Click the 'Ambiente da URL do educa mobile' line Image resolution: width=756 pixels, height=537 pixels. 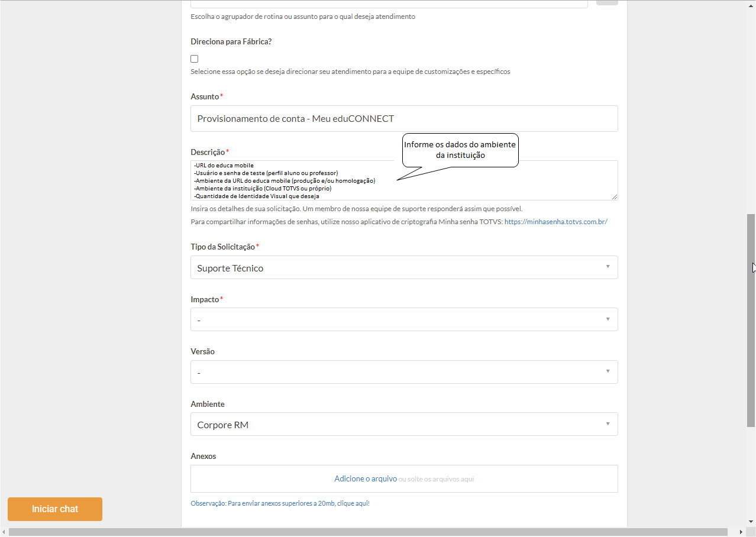[285, 180]
